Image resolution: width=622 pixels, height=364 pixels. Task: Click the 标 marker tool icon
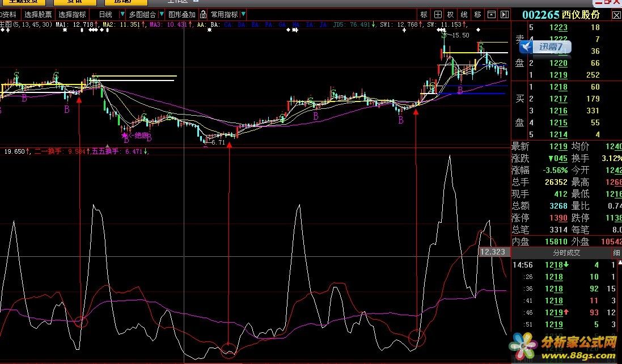click(x=424, y=15)
